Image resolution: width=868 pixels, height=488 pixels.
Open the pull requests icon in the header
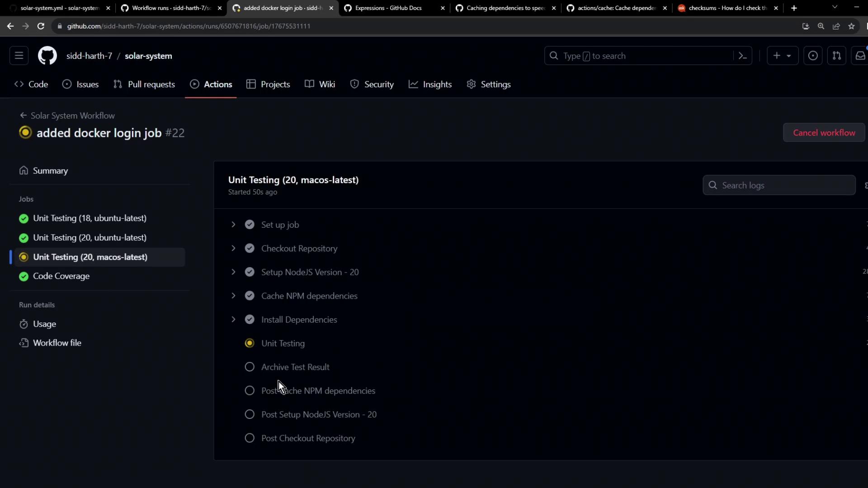[x=836, y=56]
